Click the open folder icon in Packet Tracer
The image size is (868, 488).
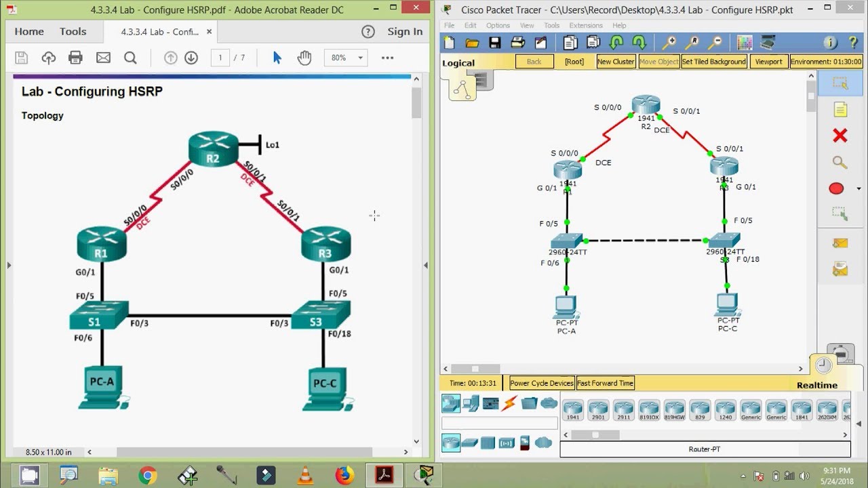[472, 43]
